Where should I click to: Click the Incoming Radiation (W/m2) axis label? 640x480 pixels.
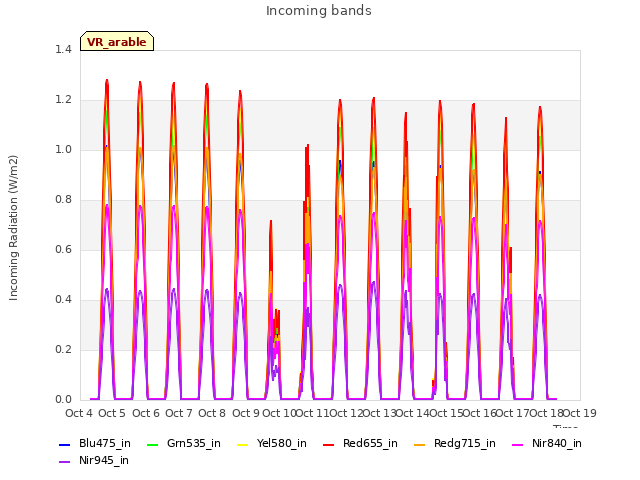tap(13, 228)
